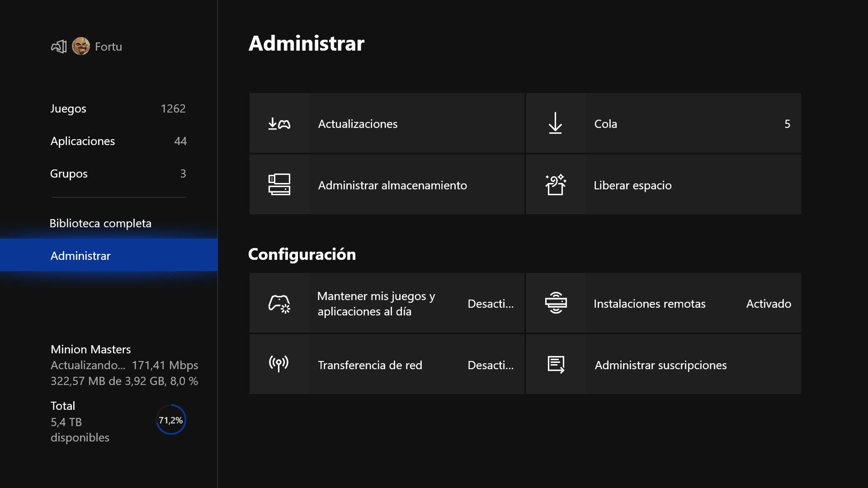This screenshot has height=488, width=868.
Task: Open Administrar suscripciones
Action: point(660,365)
